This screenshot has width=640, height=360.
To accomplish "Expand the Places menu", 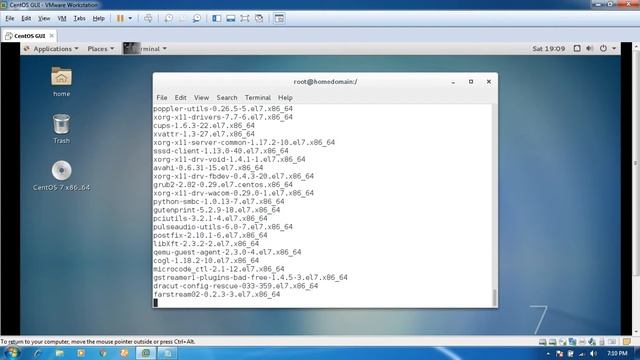I will click(101, 49).
